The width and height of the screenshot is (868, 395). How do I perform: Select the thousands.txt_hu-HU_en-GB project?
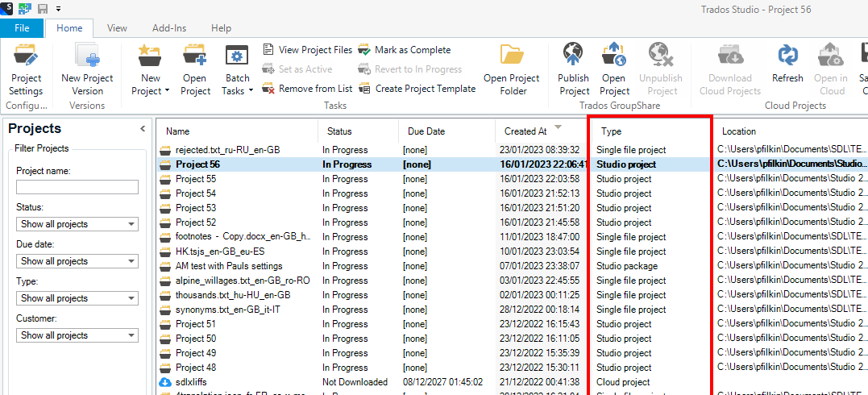pos(513,295)
